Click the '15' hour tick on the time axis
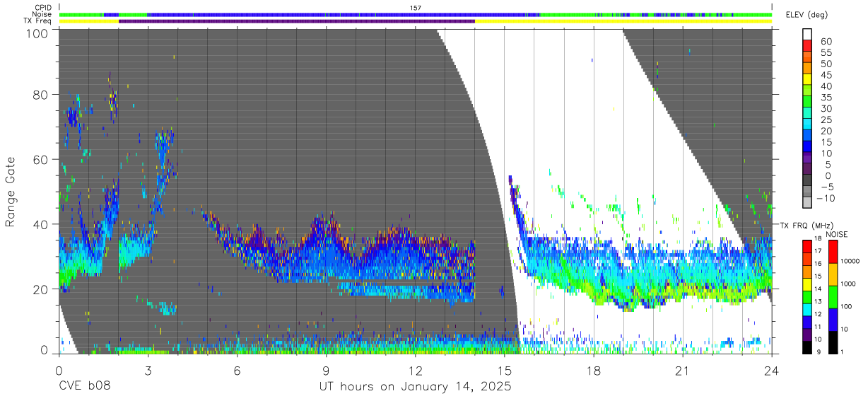The height and width of the screenshot is (401, 868). [x=504, y=370]
